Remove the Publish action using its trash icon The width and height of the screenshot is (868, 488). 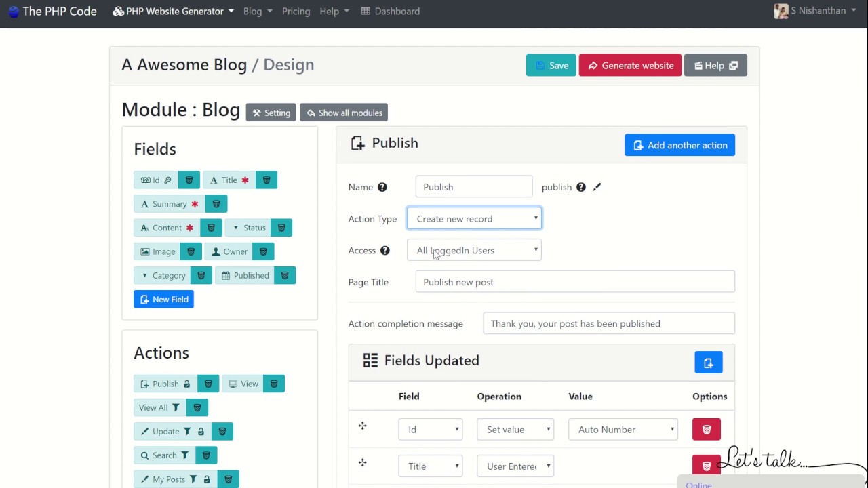click(x=208, y=384)
